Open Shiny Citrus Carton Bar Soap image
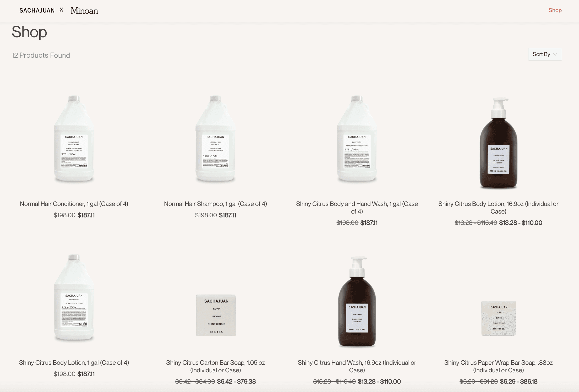This screenshot has width=579, height=392. point(216,315)
